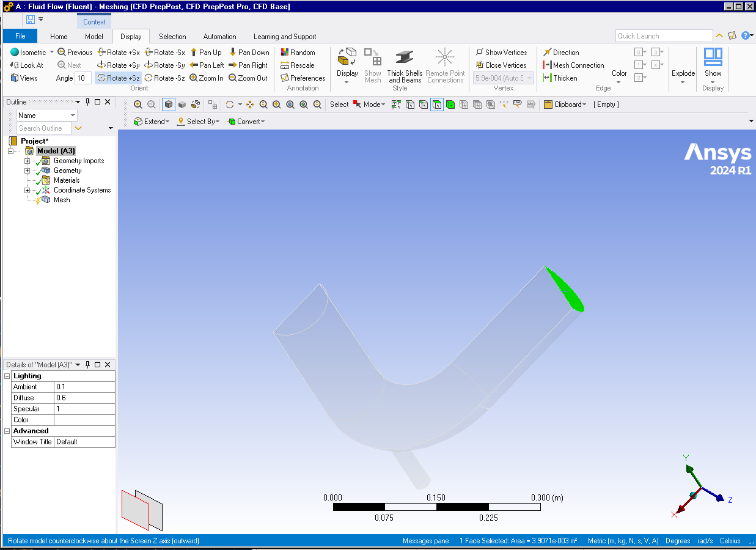
Task: Open the Messages pane from status bar
Action: pos(425,541)
